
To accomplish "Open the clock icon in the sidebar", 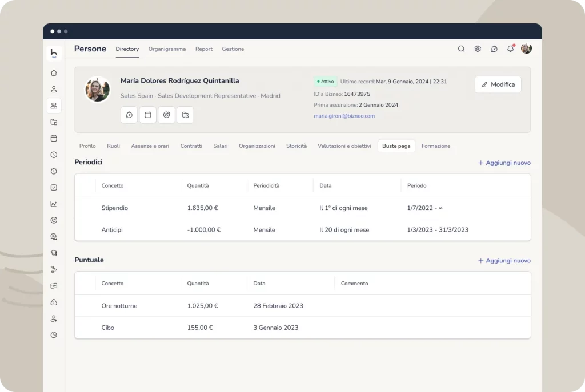I will pos(54,155).
